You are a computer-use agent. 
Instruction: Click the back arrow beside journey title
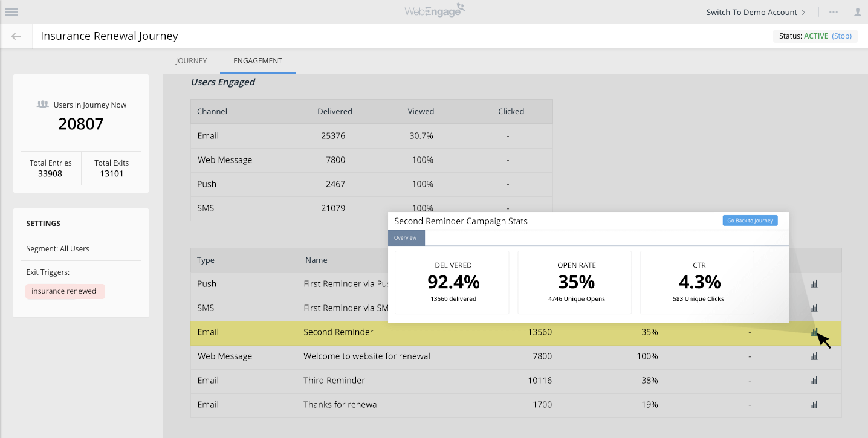point(16,36)
